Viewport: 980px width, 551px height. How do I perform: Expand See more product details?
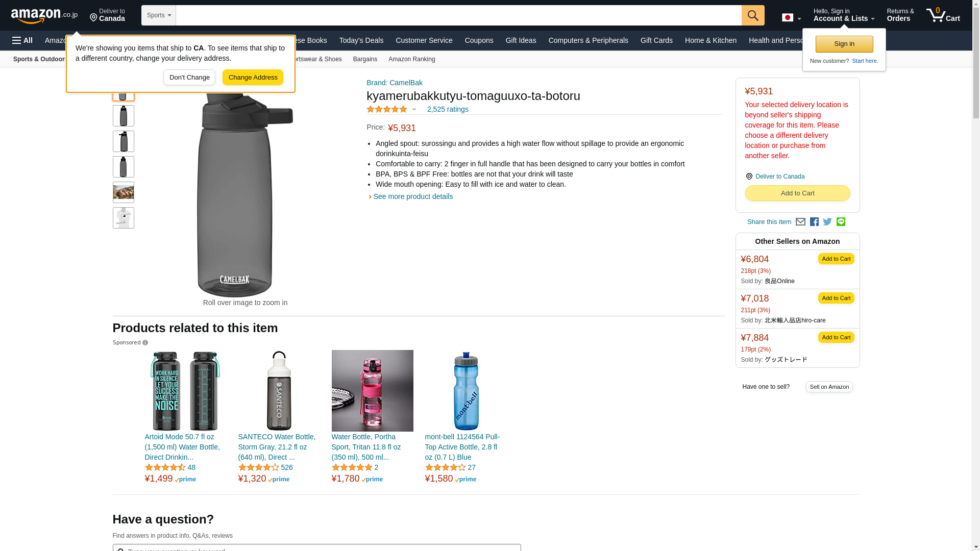(x=411, y=196)
